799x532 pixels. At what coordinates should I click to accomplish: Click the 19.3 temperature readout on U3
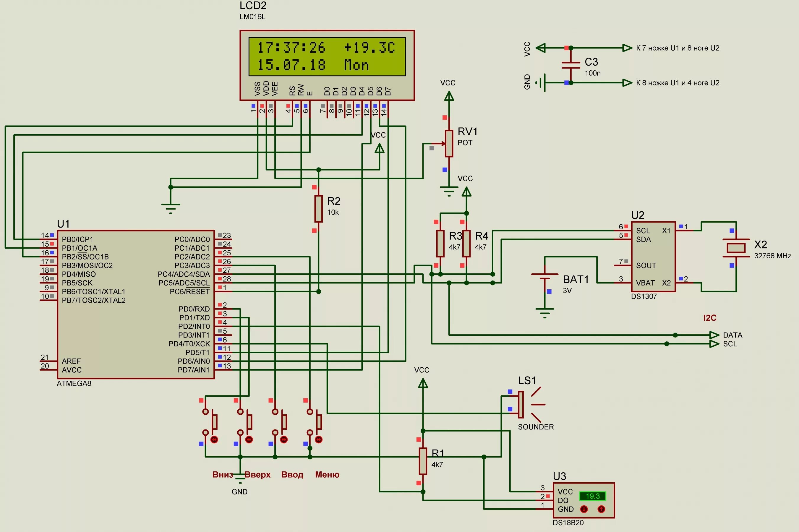pyautogui.click(x=592, y=496)
